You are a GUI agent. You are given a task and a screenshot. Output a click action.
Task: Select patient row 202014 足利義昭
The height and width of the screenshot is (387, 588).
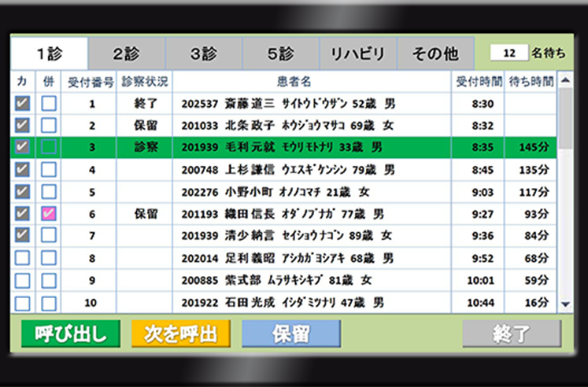point(283,258)
